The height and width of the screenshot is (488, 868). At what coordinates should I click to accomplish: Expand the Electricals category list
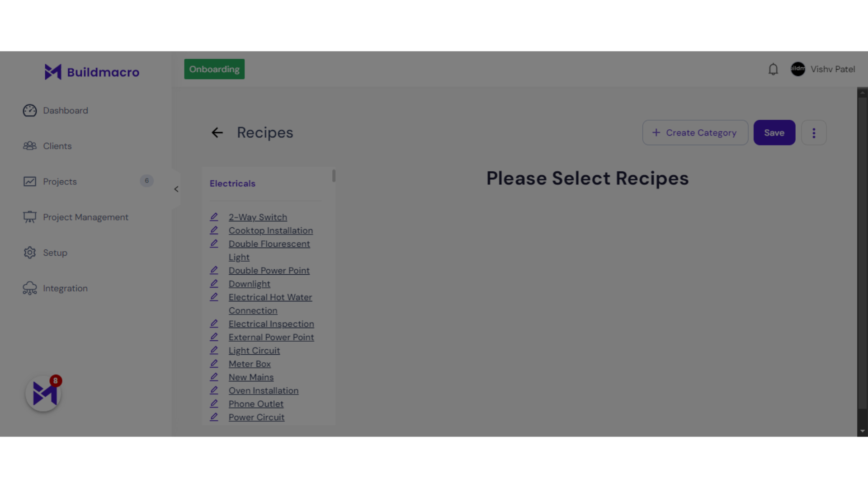232,183
